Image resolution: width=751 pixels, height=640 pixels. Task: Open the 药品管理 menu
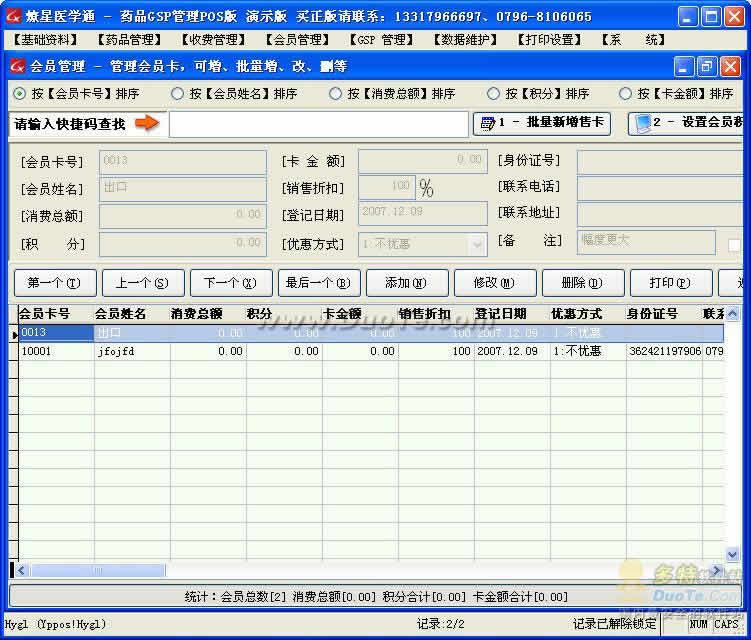[129, 40]
